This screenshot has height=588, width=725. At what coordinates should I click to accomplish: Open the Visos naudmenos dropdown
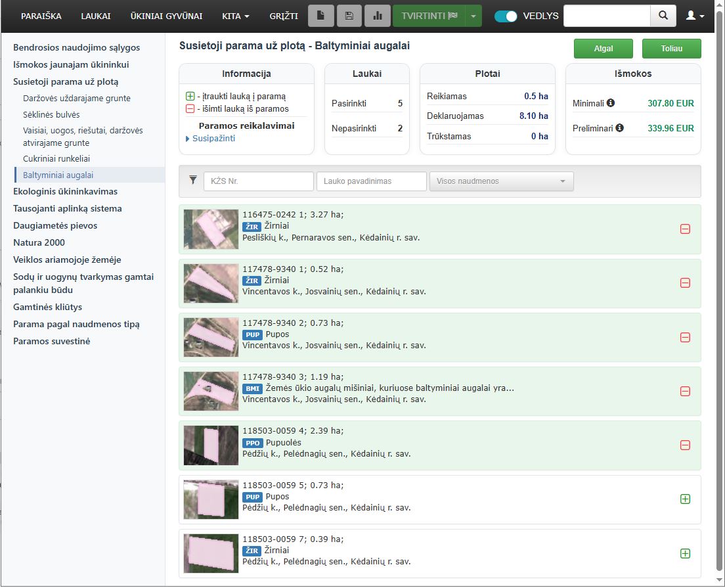pyautogui.click(x=502, y=181)
